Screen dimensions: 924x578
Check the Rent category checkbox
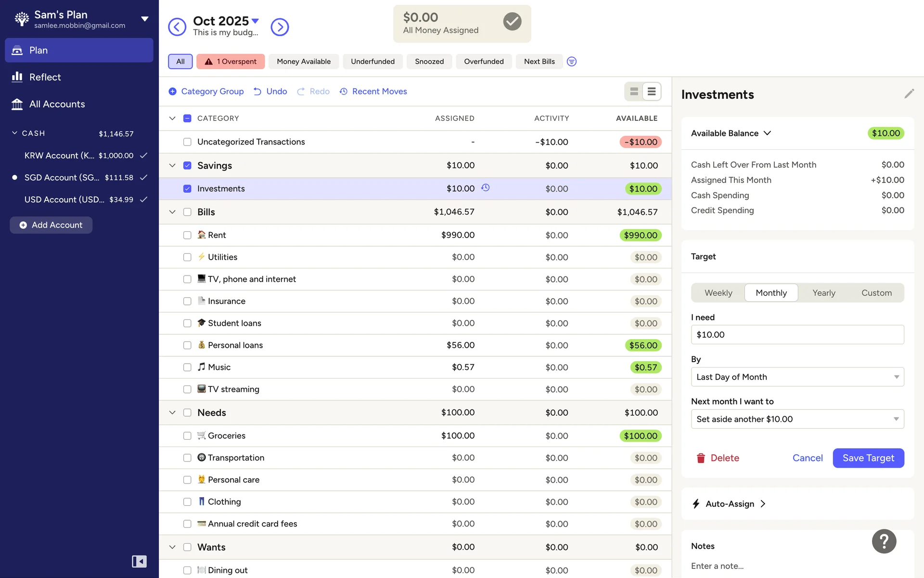[187, 235]
